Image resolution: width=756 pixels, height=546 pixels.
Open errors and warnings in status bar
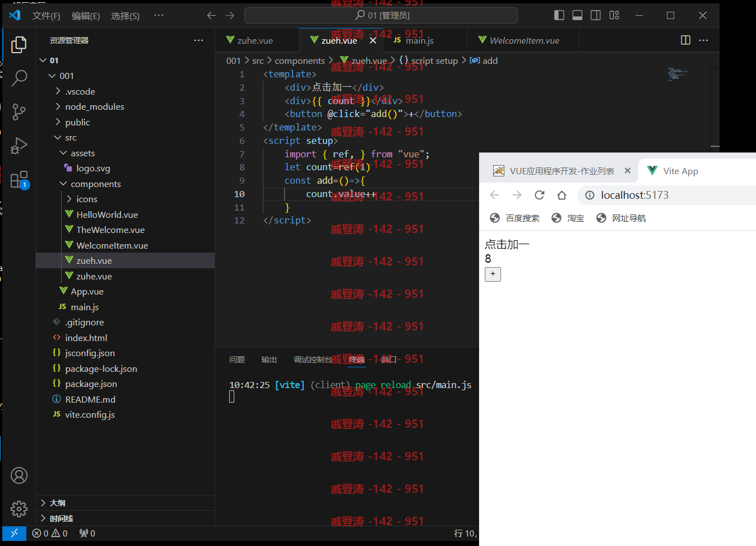point(50,533)
